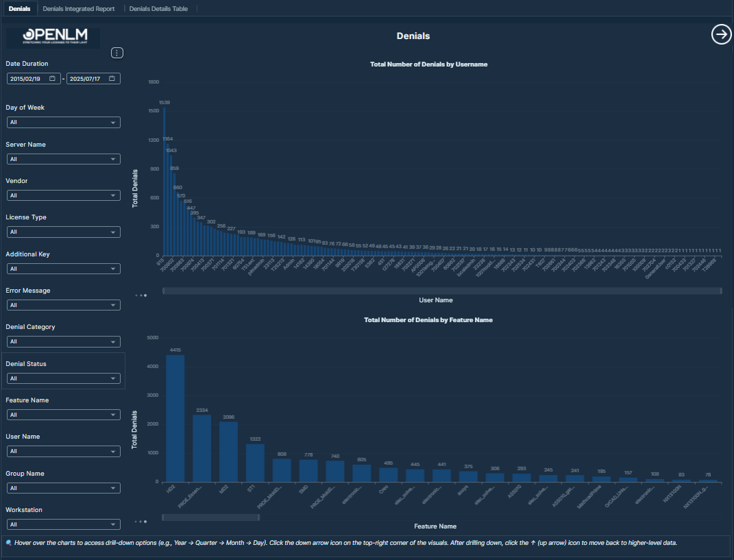Open the three-dot options menu

[x=117, y=53]
